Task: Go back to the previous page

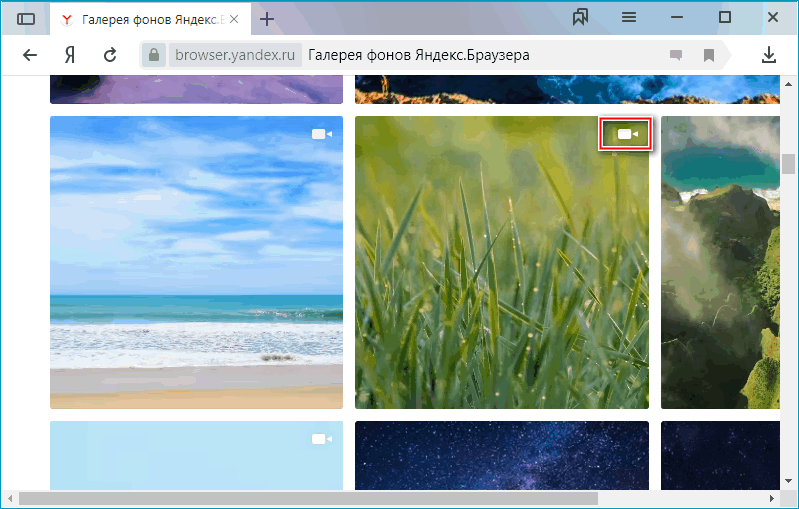Action: click(x=30, y=55)
